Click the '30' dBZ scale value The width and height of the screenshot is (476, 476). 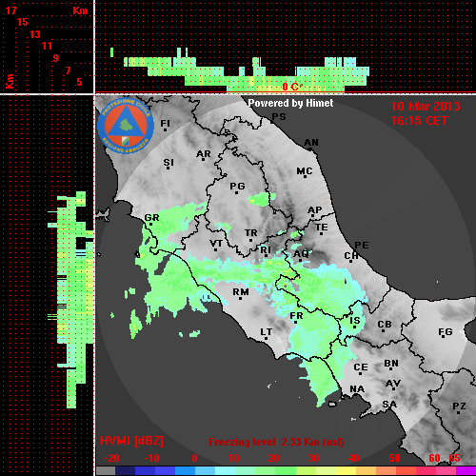click(313, 458)
